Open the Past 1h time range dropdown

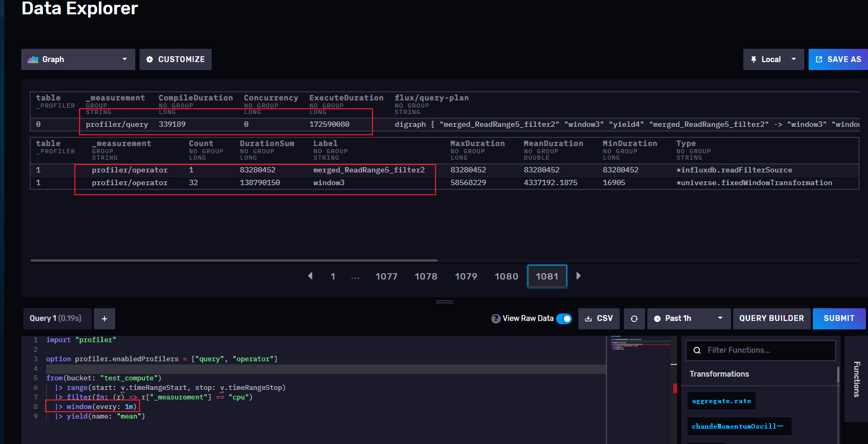pos(689,319)
